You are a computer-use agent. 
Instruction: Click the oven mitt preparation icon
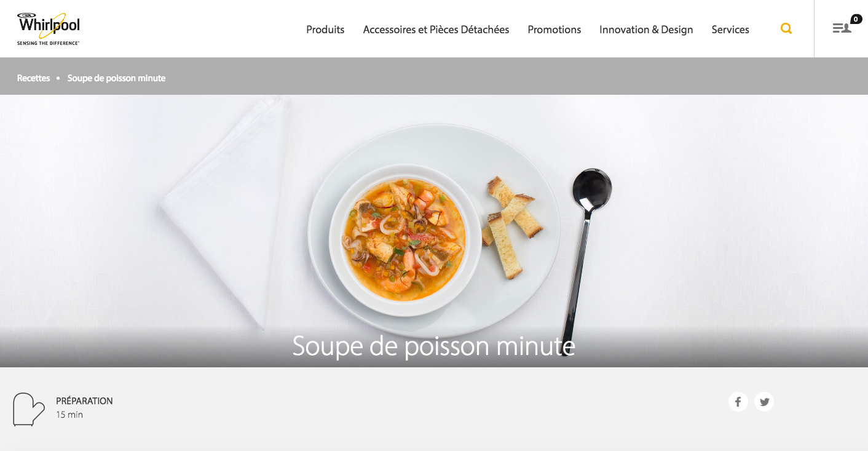pyautogui.click(x=29, y=409)
